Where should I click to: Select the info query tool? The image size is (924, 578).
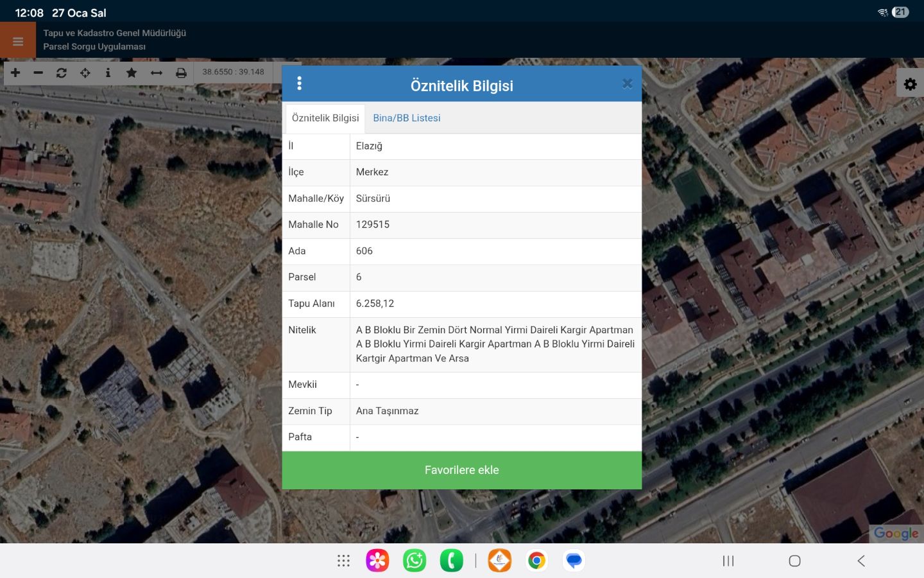pos(108,73)
